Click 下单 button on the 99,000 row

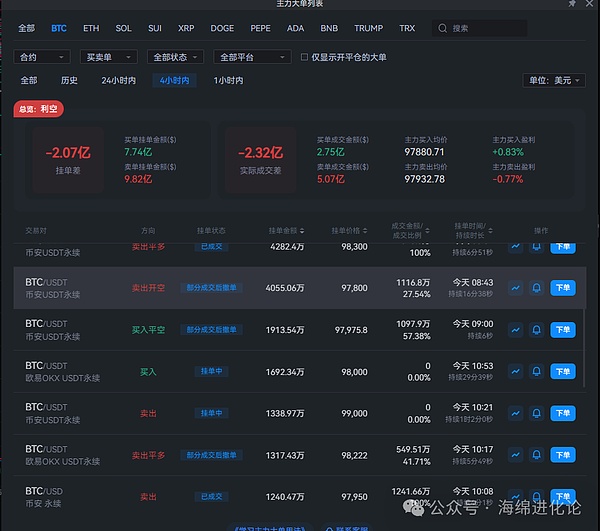563,413
